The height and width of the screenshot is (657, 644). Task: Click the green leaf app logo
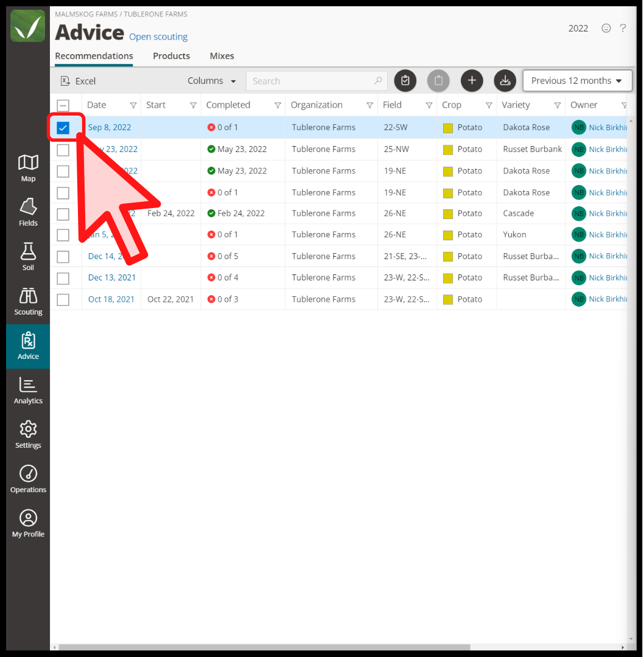click(x=27, y=26)
